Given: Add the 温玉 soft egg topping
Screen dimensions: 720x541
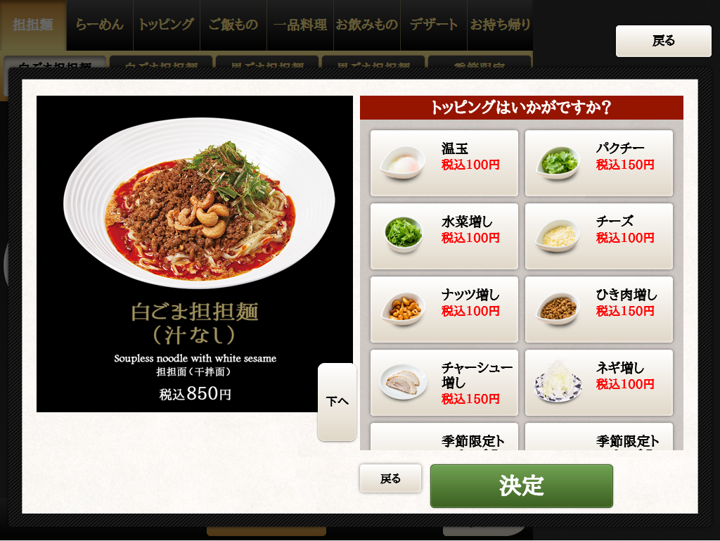Looking at the screenshot, I should pos(444,163).
